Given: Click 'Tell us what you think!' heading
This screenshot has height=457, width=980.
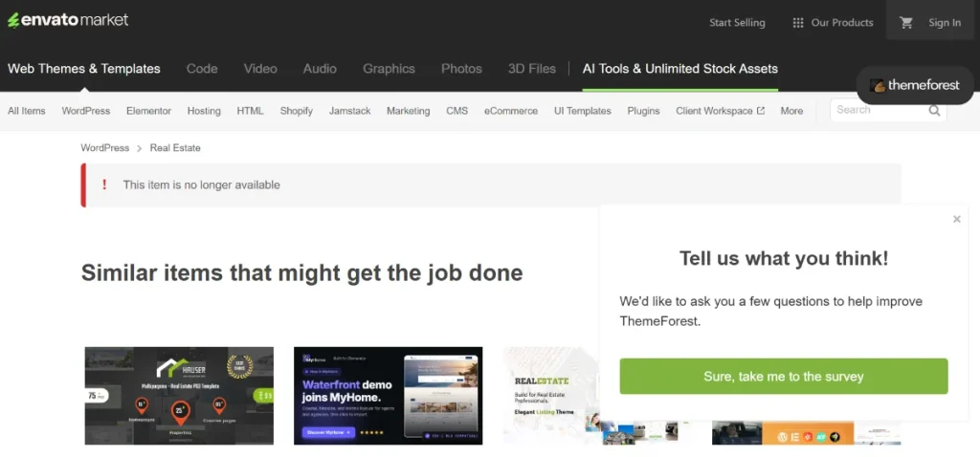Looking at the screenshot, I should [x=784, y=258].
